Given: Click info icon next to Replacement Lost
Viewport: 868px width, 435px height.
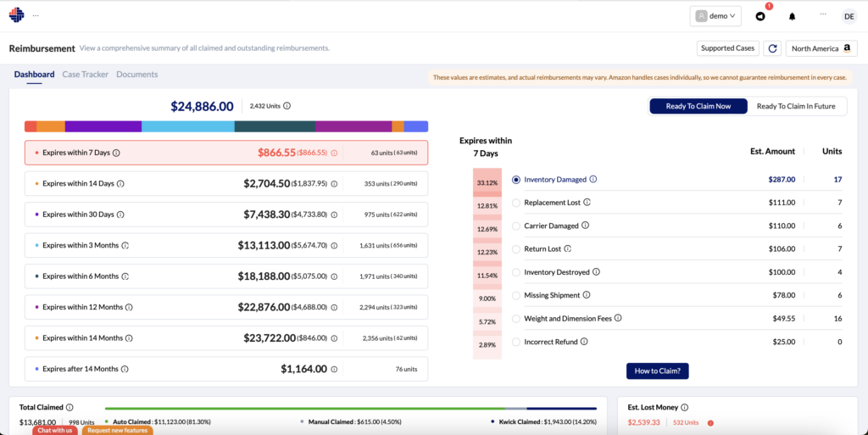Looking at the screenshot, I should (587, 203).
